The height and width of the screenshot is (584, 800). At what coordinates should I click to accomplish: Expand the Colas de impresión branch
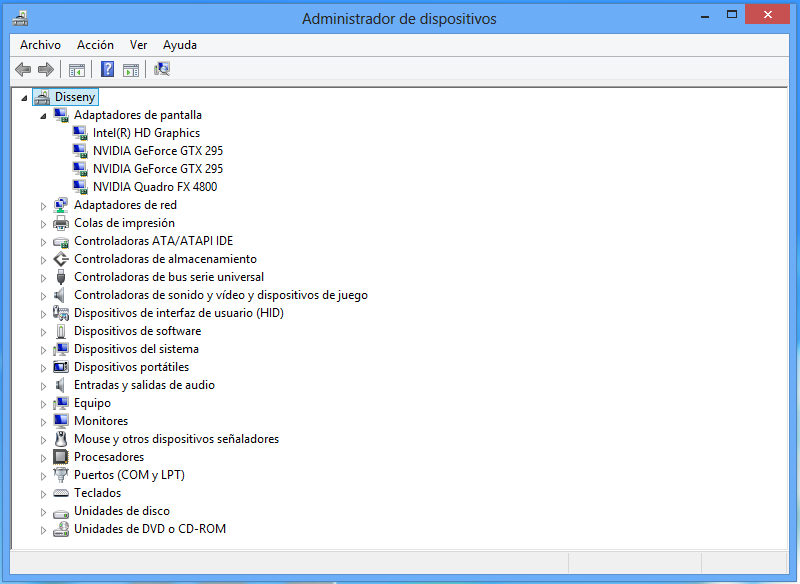[43, 224]
